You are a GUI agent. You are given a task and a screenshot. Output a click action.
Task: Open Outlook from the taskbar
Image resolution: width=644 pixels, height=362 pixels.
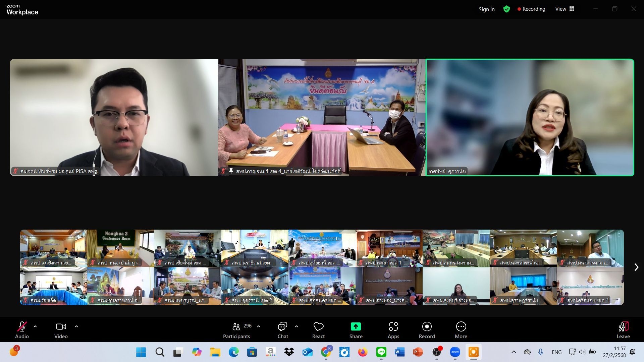coord(307,352)
